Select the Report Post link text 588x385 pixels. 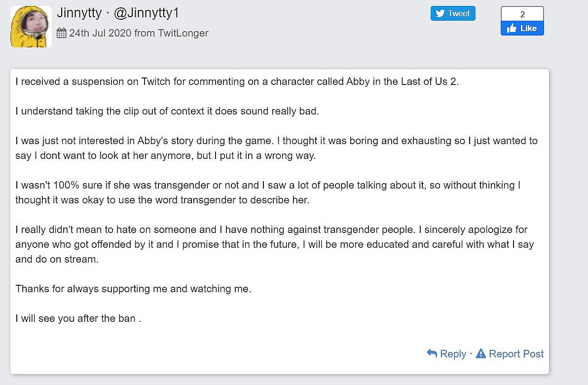coord(516,354)
